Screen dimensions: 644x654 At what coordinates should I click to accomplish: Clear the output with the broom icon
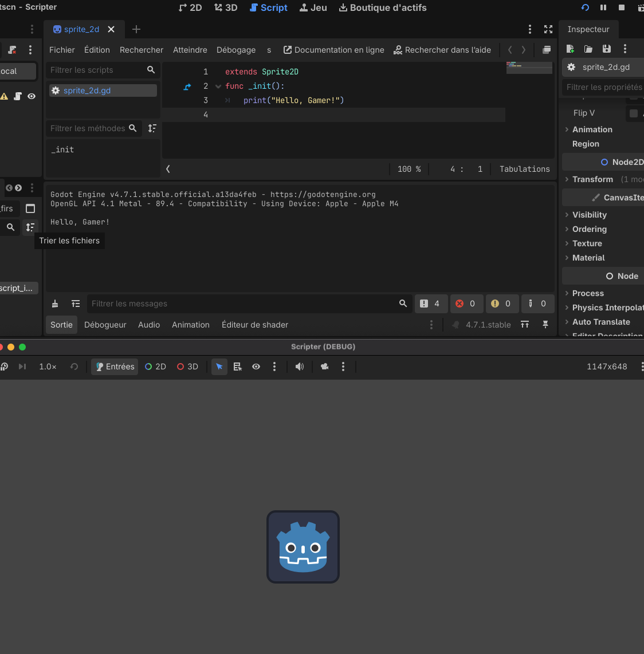55,304
